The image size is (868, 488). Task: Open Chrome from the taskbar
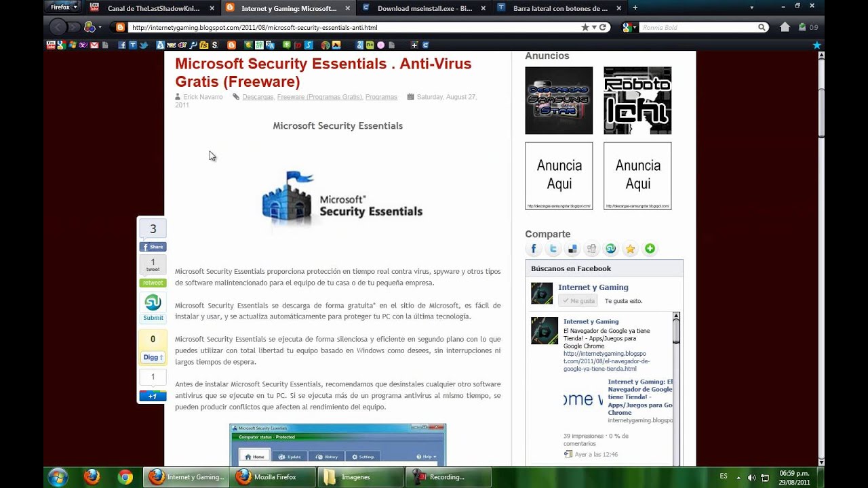click(125, 477)
